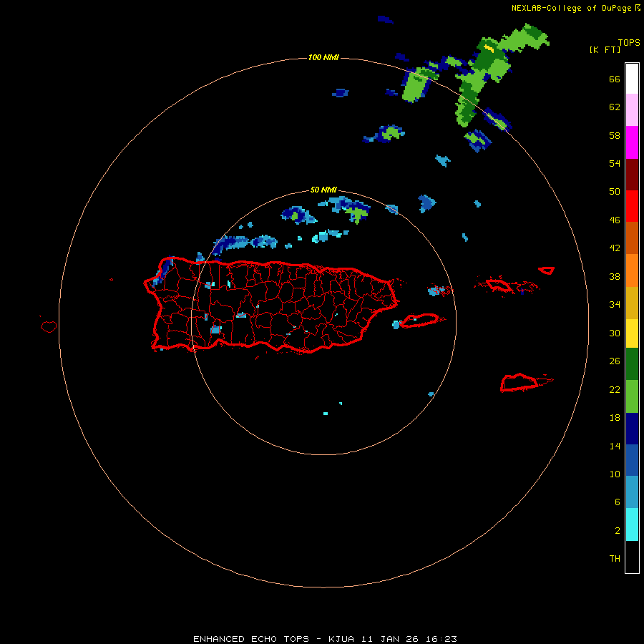Click the bright red 50 kft swatch
Screen dimensions: 644x644
(x=632, y=206)
